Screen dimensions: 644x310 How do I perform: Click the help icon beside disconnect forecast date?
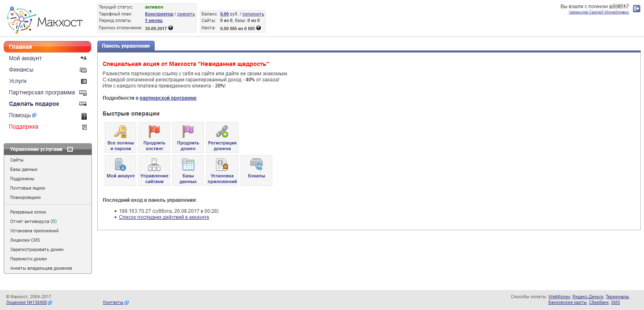pos(171,28)
